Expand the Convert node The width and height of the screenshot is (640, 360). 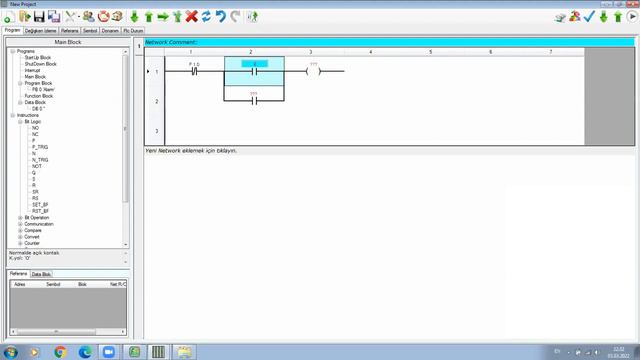point(20,237)
